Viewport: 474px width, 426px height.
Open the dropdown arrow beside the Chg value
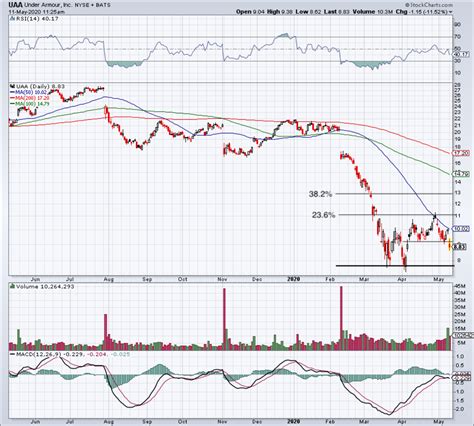click(x=451, y=12)
